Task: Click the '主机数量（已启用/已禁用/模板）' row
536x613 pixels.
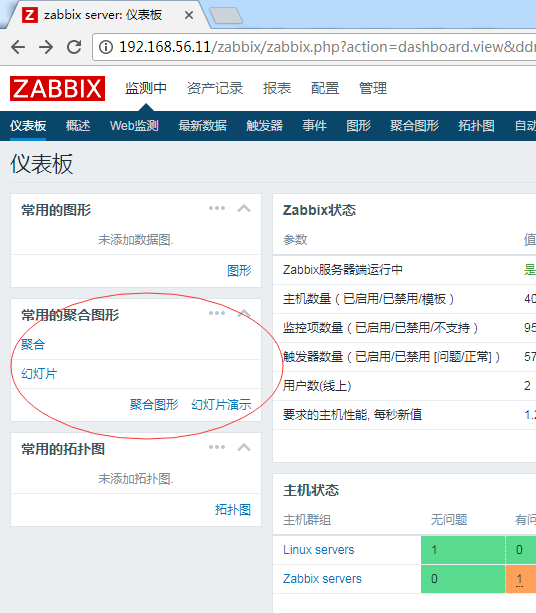Action: point(404,299)
